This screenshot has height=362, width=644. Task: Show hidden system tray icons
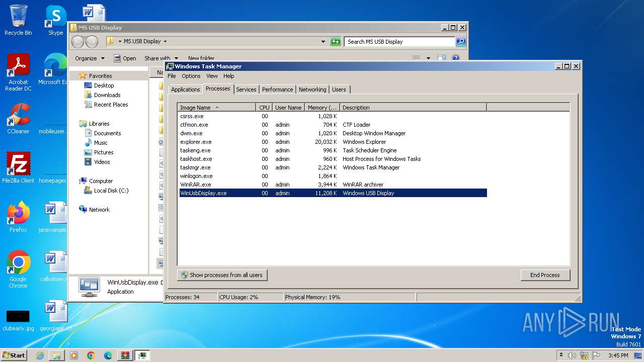tap(561, 355)
